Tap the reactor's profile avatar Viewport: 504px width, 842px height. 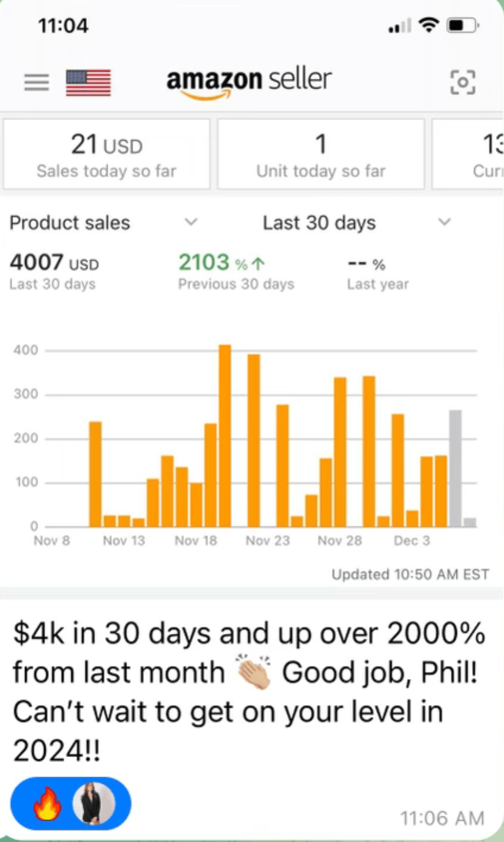[94, 803]
